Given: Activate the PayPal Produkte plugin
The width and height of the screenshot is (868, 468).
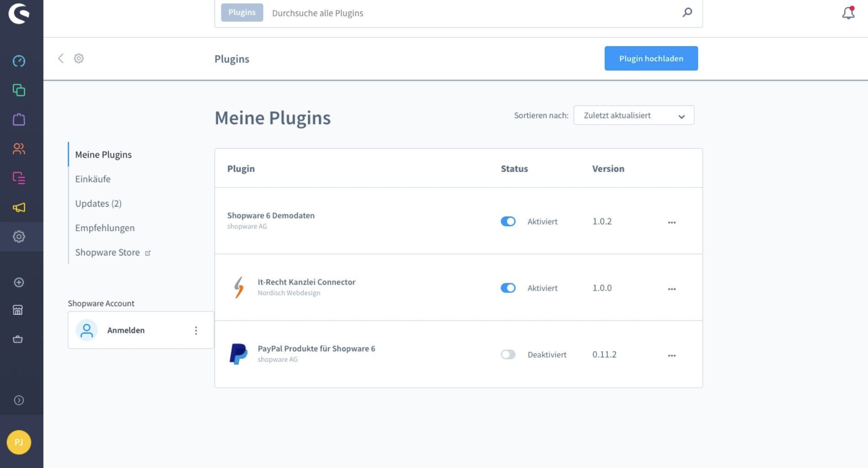Looking at the screenshot, I should (508, 354).
